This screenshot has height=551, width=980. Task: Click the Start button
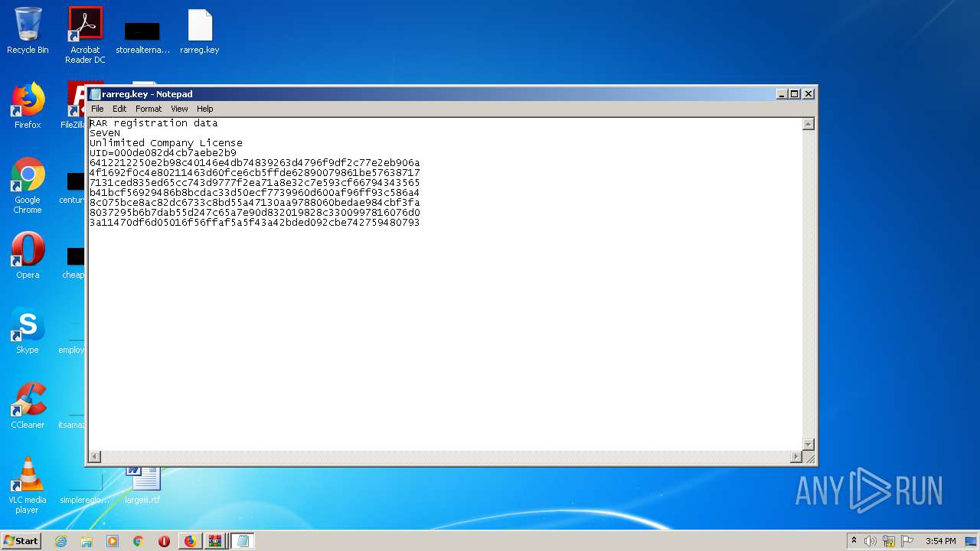pos(21,540)
